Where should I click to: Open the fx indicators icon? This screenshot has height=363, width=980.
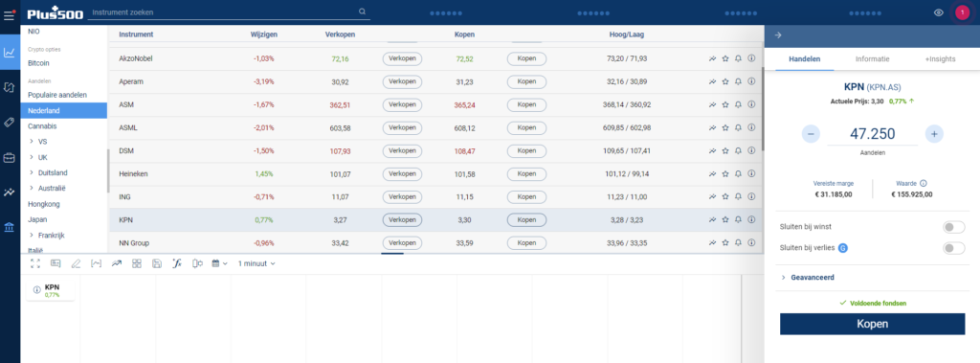[x=177, y=263]
